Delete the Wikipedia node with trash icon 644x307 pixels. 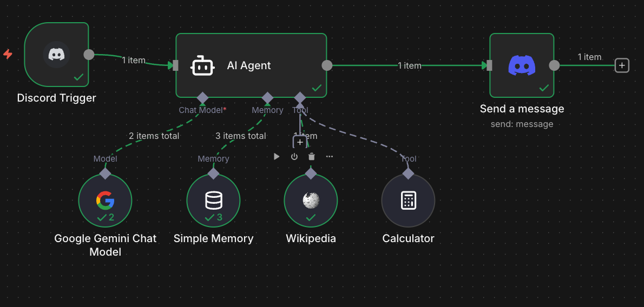(x=312, y=157)
